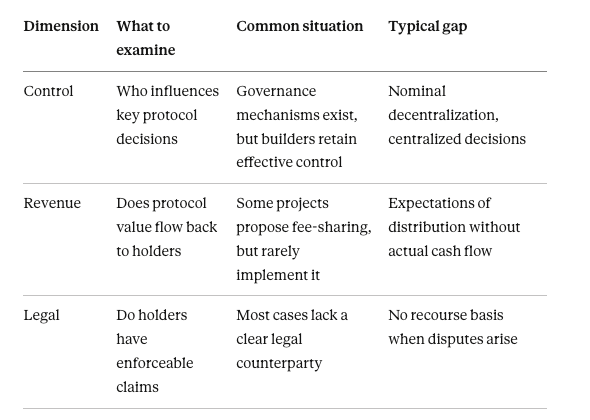Screen dimensions: 590x420
Task: Select the Revenue row label
Action: click(x=52, y=203)
